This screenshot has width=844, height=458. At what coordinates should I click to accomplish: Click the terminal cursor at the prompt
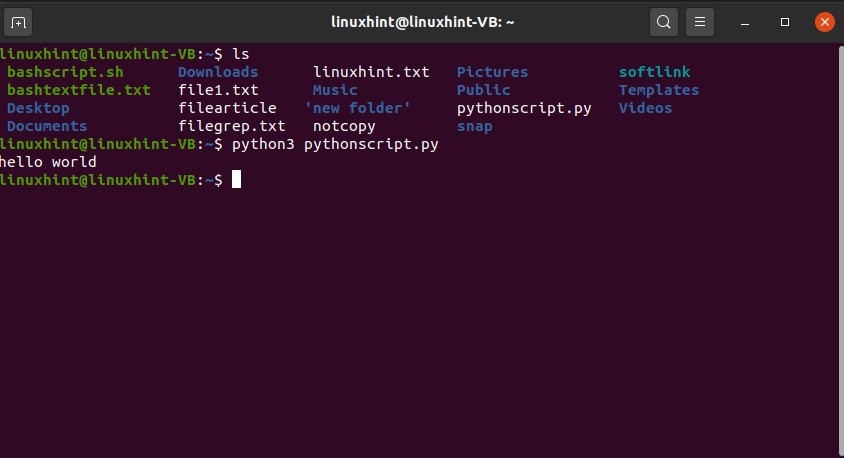(x=236, y=180)
